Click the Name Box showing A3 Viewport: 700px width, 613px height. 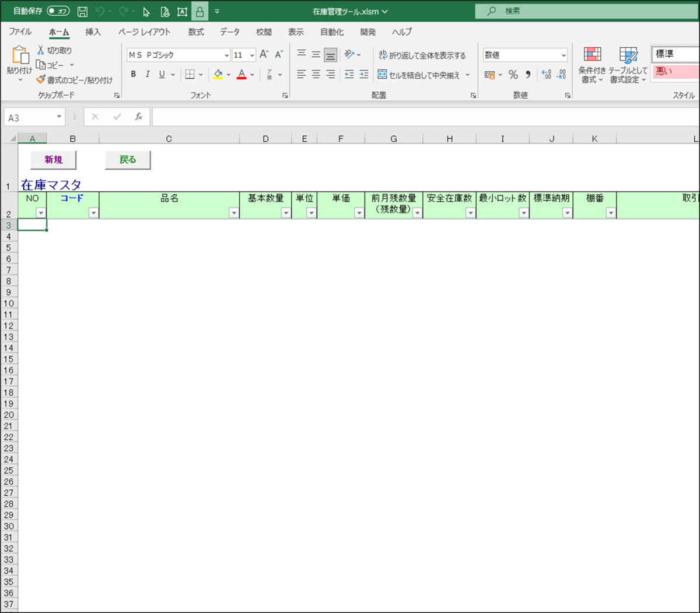pyautogui.click(x=34, y=117)
